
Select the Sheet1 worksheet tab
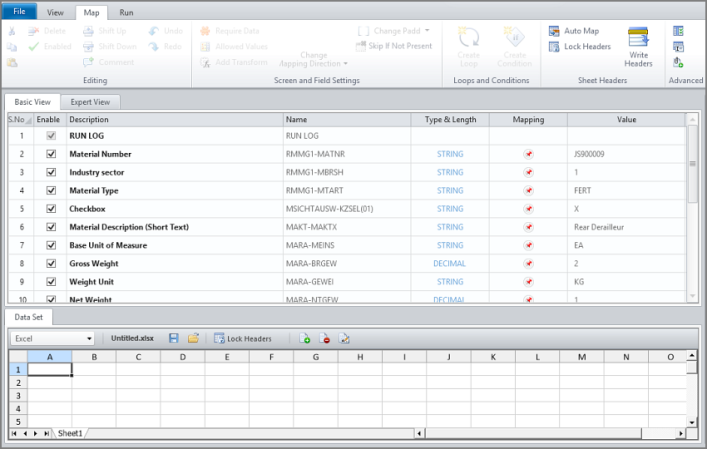click(x=70, y=433)
